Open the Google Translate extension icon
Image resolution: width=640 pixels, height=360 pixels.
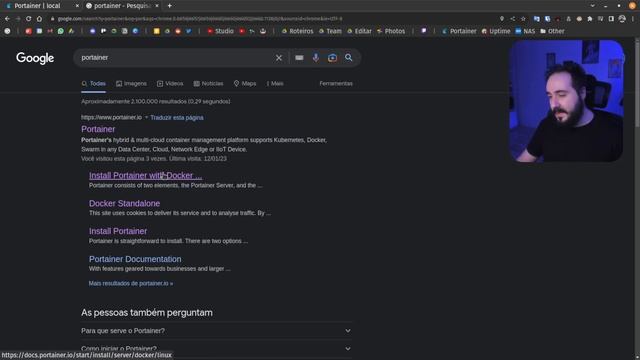(537, 19)
